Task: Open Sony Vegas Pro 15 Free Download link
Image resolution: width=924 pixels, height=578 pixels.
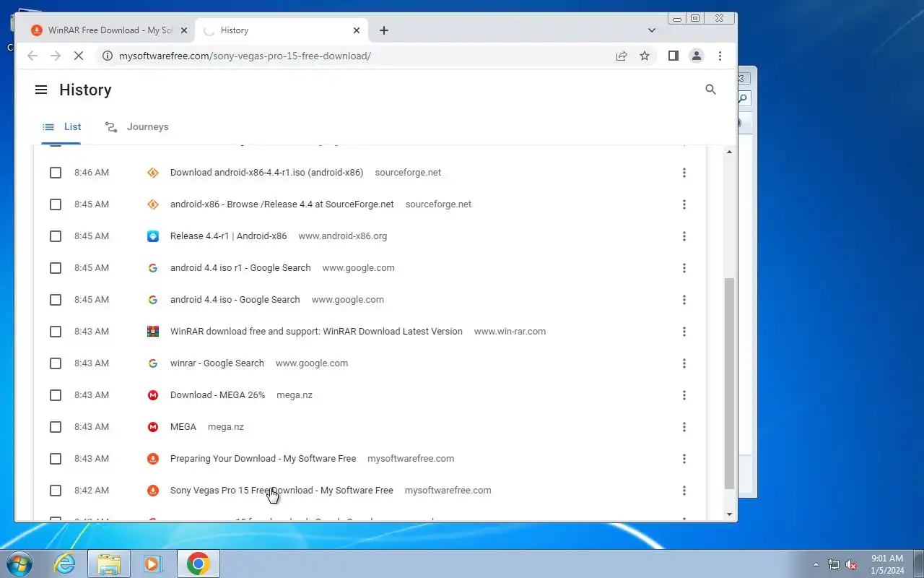Action: (x=282, y=491)
